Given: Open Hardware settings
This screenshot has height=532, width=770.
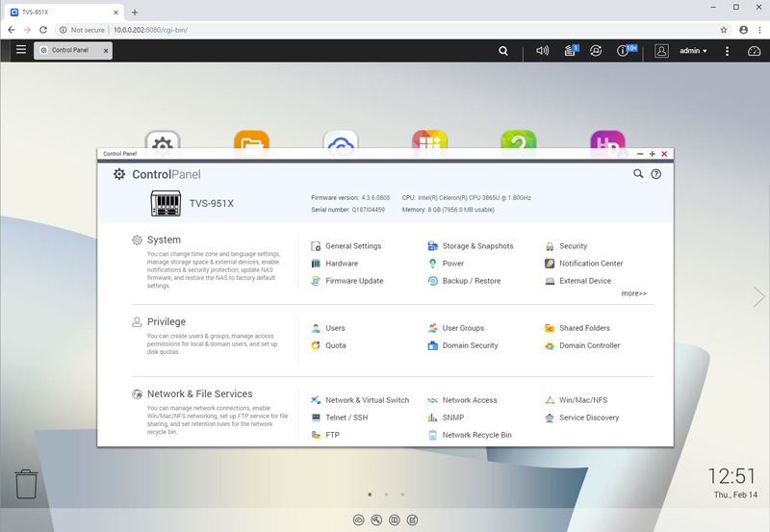Looking at the screenshot, I should tap(334, 264).
